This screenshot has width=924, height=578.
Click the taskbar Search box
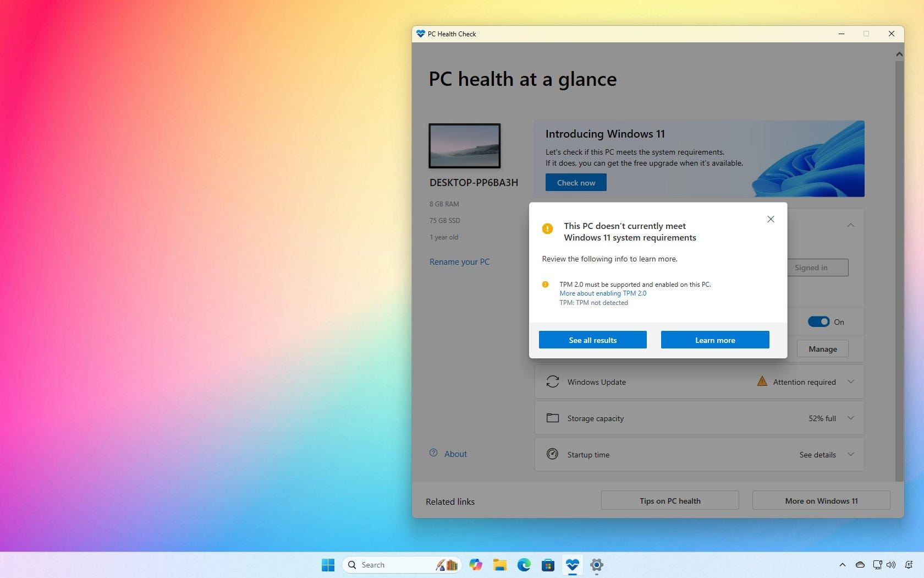402,565
